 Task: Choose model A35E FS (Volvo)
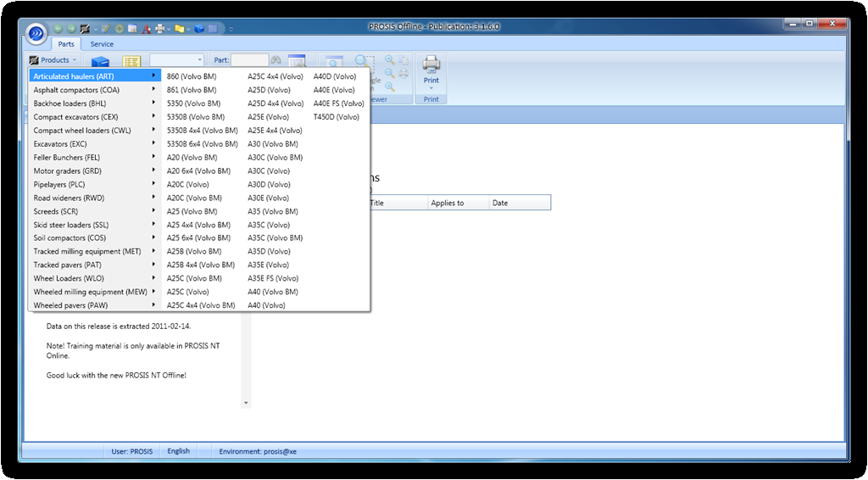click(273, 278)
